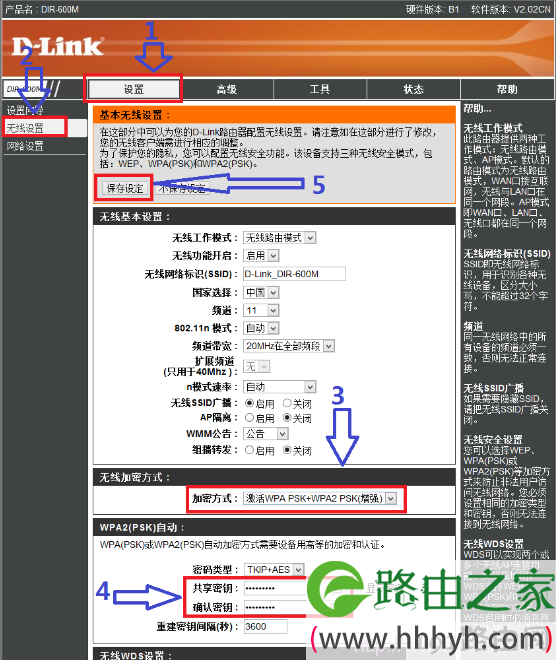Click the 共享密钥 password field
Screen dimensions: 556x660
click(276, 588)
